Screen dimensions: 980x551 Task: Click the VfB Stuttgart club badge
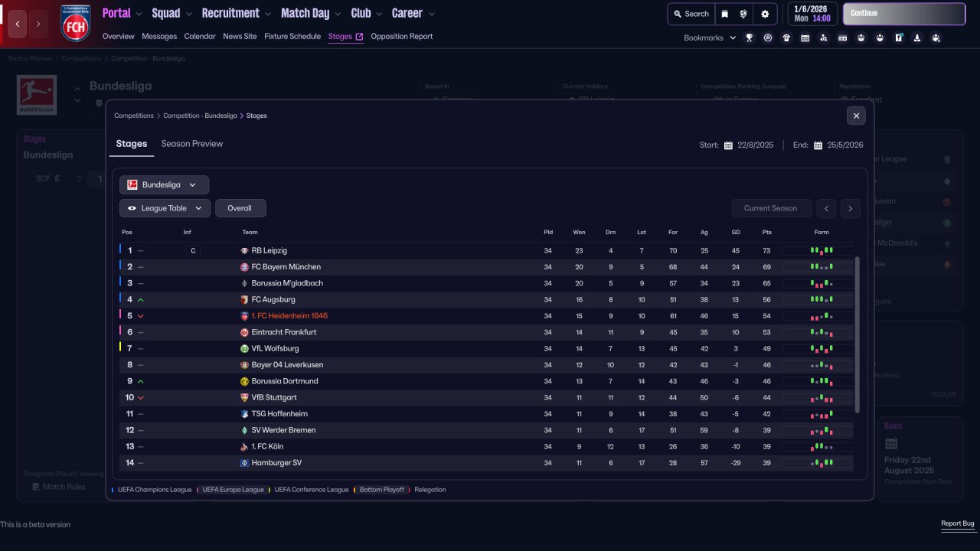tap(244, 398)
